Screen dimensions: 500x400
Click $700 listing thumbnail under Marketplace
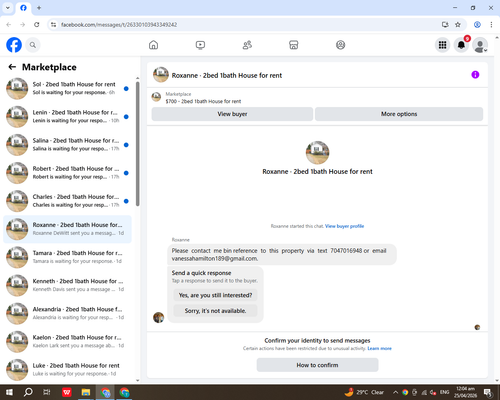click(156, 97)
